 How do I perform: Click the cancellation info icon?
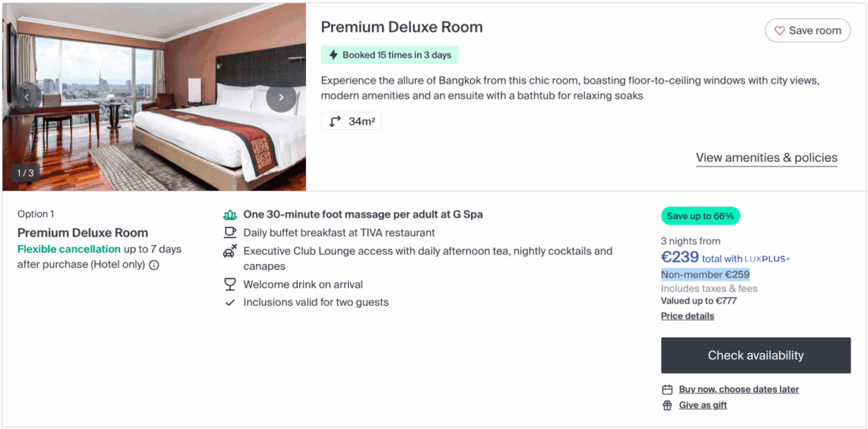(x=154, y=265)
